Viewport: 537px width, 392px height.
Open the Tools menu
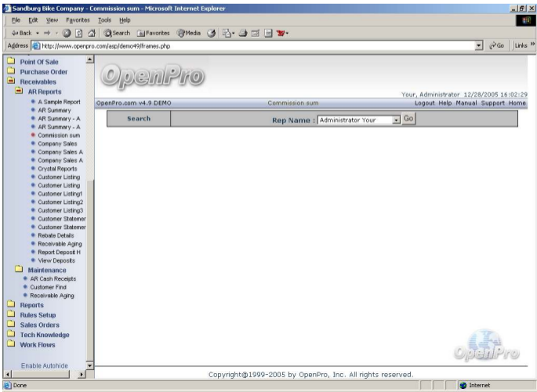pos(104,20)
